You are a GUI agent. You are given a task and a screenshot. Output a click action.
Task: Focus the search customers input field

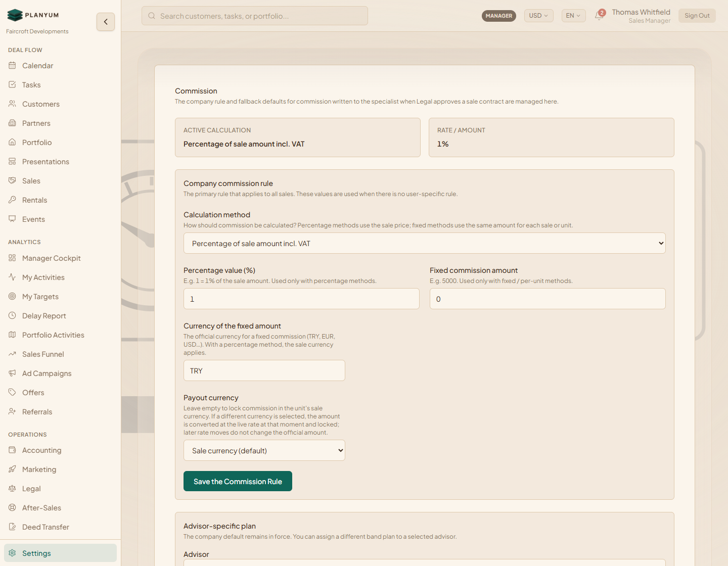coord(255,16)
